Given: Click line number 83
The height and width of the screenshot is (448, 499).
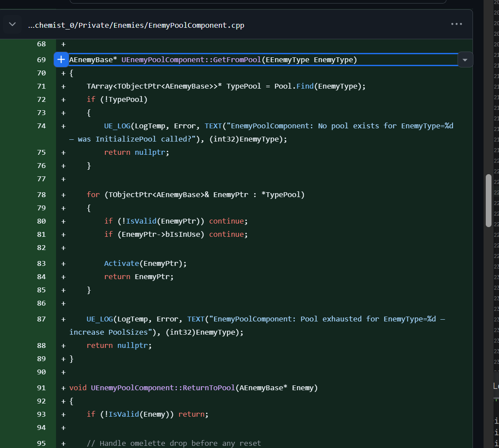Looking at the screenshot, I should (x=41, y=263).
